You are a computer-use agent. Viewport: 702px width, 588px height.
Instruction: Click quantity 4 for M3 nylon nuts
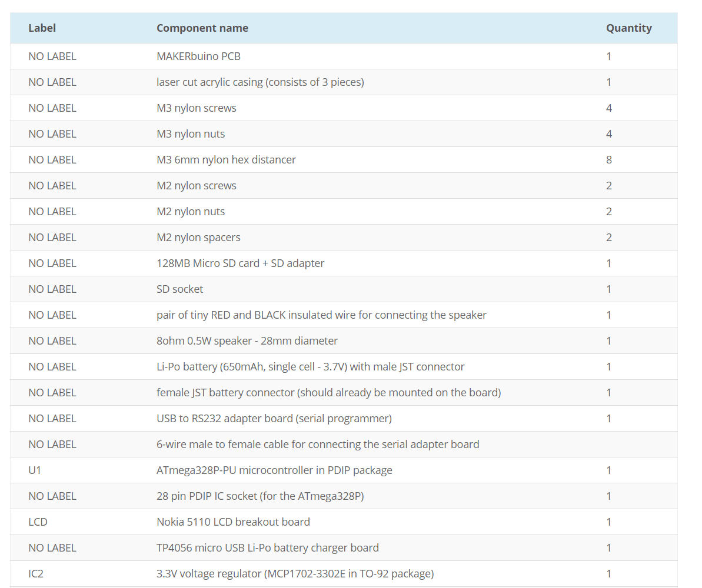click(x=609, y=134)
